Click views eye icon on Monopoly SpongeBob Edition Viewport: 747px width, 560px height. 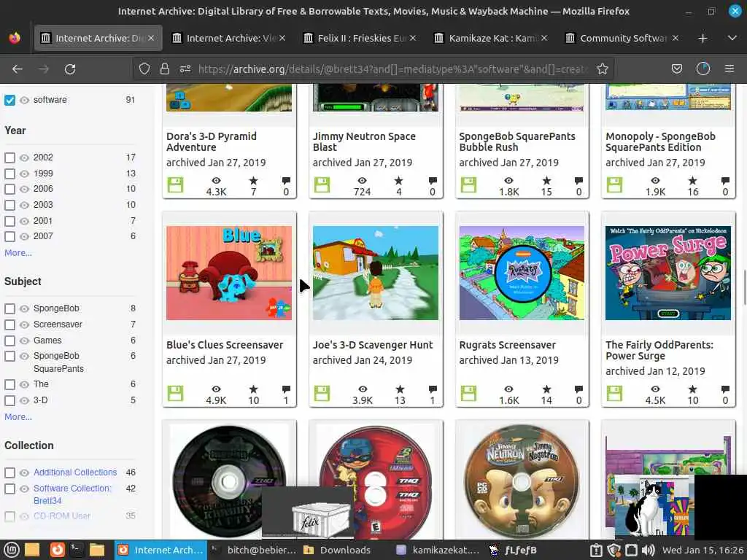(656, 181)
